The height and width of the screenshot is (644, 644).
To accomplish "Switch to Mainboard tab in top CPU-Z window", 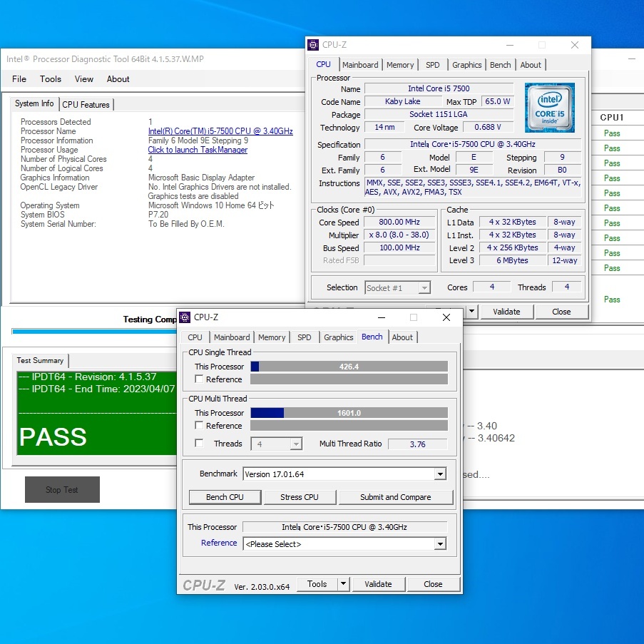I will (x=360, y=65).
